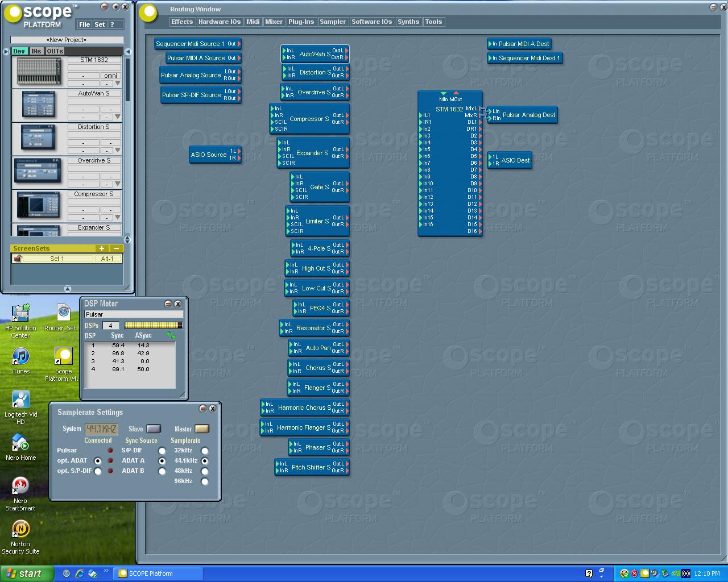Select opt. S/P-DIF connected radio button
Screen dimensions: 728x582
tap(98, 471)
